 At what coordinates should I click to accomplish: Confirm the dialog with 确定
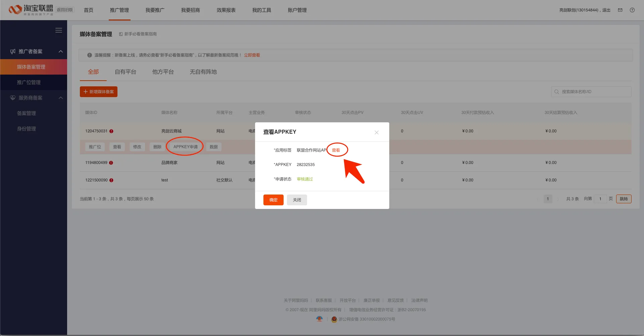coord(274,200)
